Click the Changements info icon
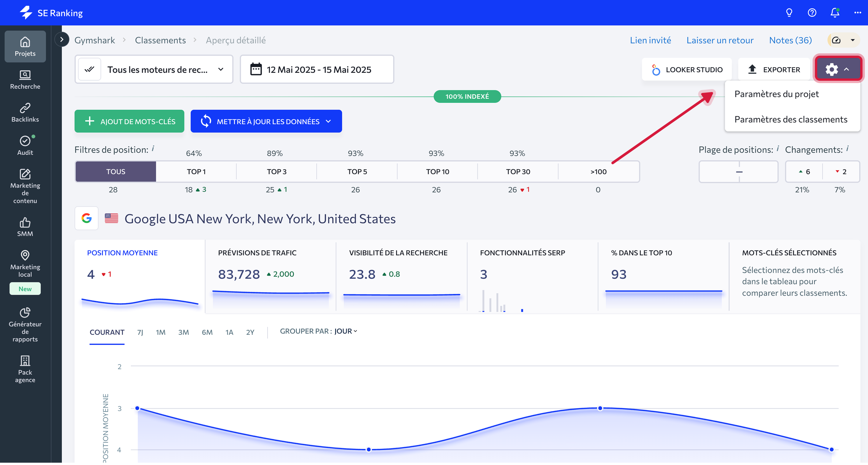Screen dimensions: 868x465 pos(848,149)
